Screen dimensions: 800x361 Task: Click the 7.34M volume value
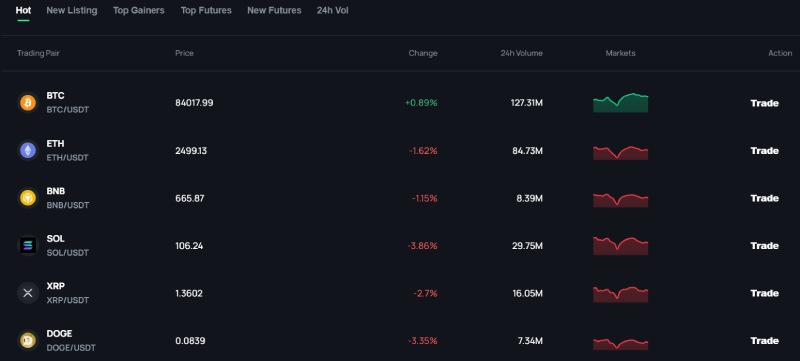coord(530,341)
